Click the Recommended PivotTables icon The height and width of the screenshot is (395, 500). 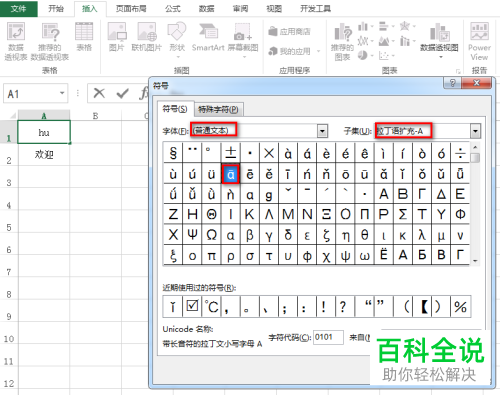click(x=50, y=41)
